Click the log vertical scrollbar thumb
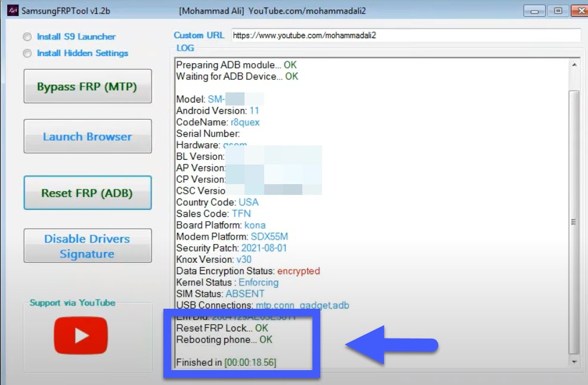 click(x=574, y=222)
